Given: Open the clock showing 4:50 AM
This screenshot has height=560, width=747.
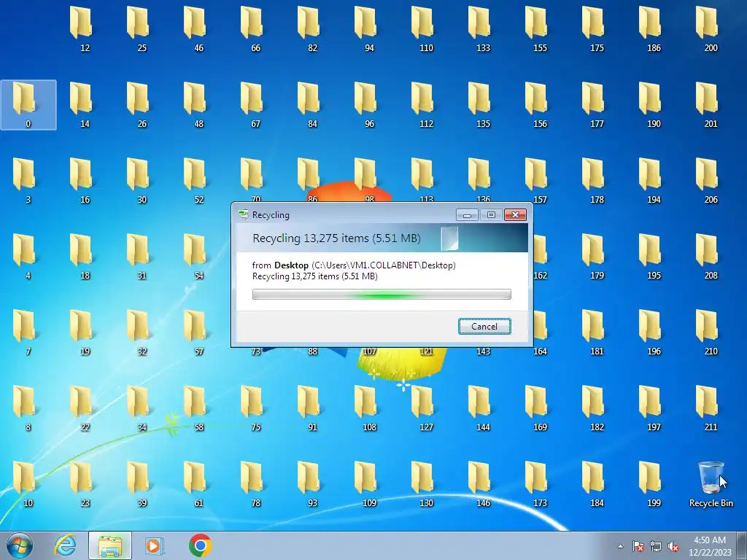Looking at the screenshot, I should [x=710, y=546].
